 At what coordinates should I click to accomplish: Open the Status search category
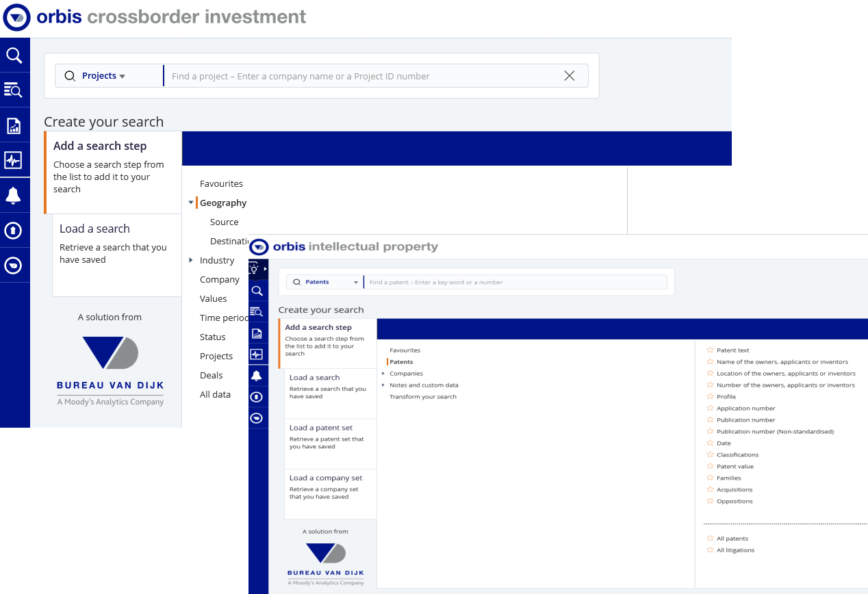click(213, 337)
